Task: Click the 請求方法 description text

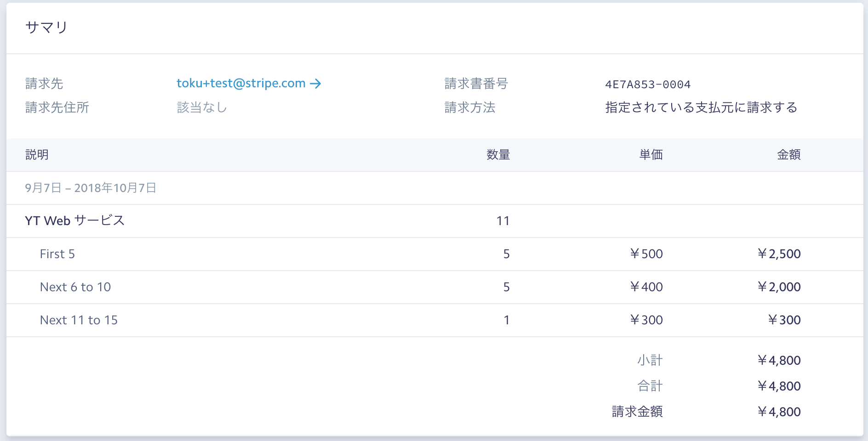Action: pos(700,107)
